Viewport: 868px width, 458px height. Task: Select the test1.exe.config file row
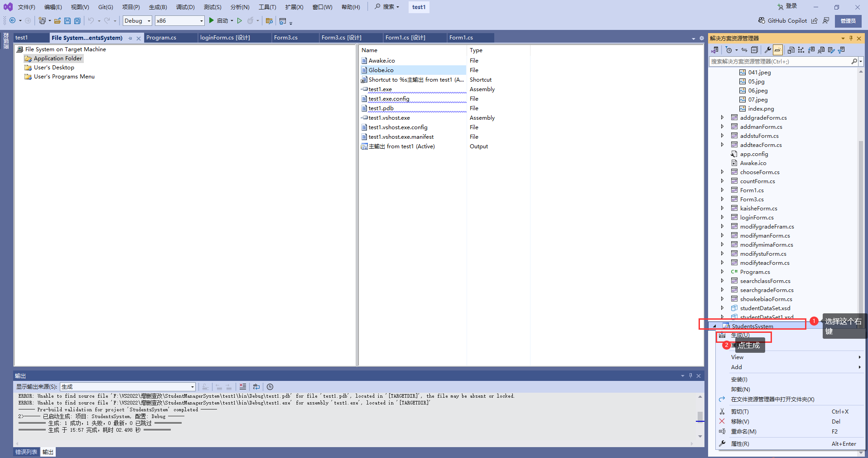click(x=413, y=98)
